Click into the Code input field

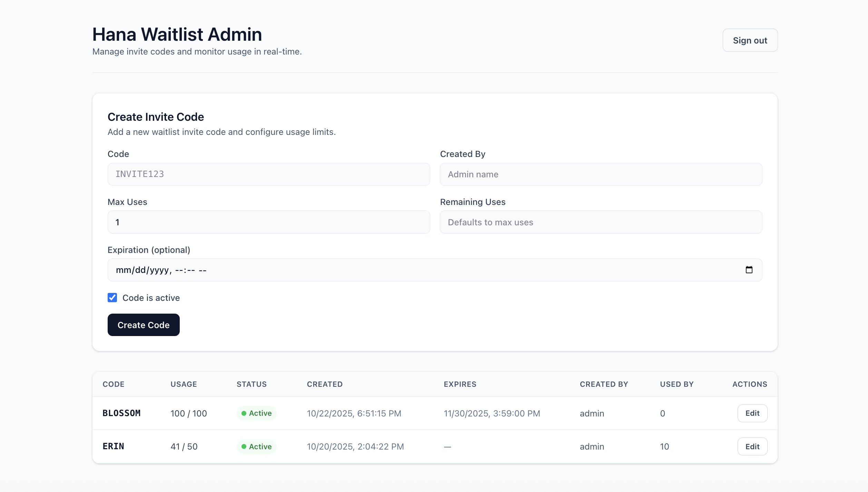(268, 174)
